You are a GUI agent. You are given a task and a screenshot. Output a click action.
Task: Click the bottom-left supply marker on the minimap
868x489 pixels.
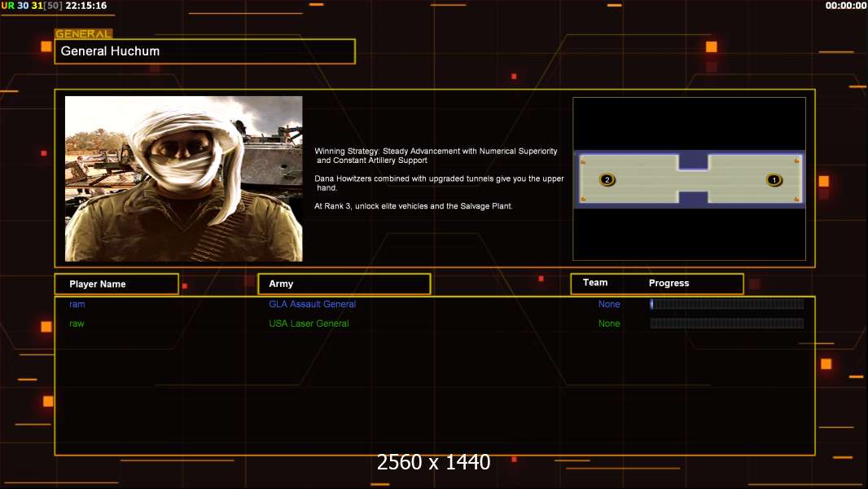pyautogui.click(x=583, y=198)
